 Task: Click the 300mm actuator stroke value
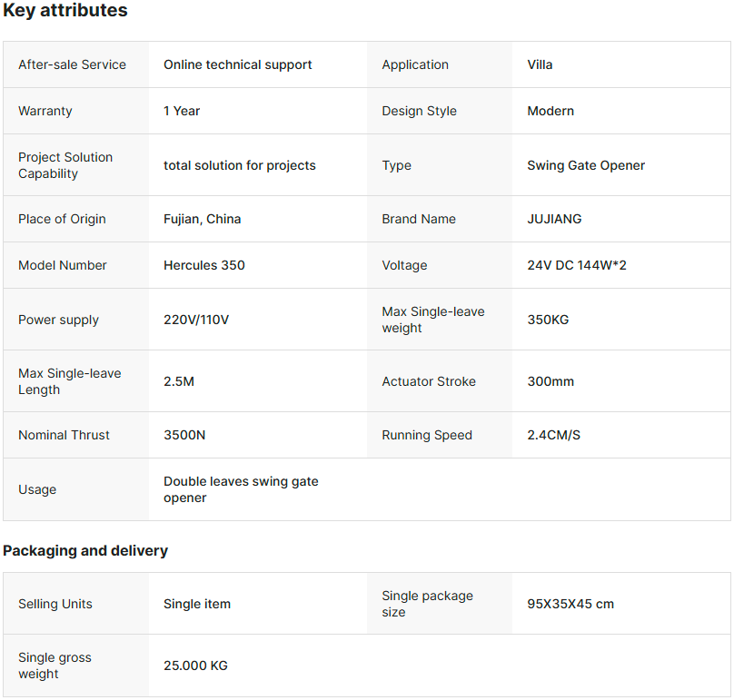point(550,381)
